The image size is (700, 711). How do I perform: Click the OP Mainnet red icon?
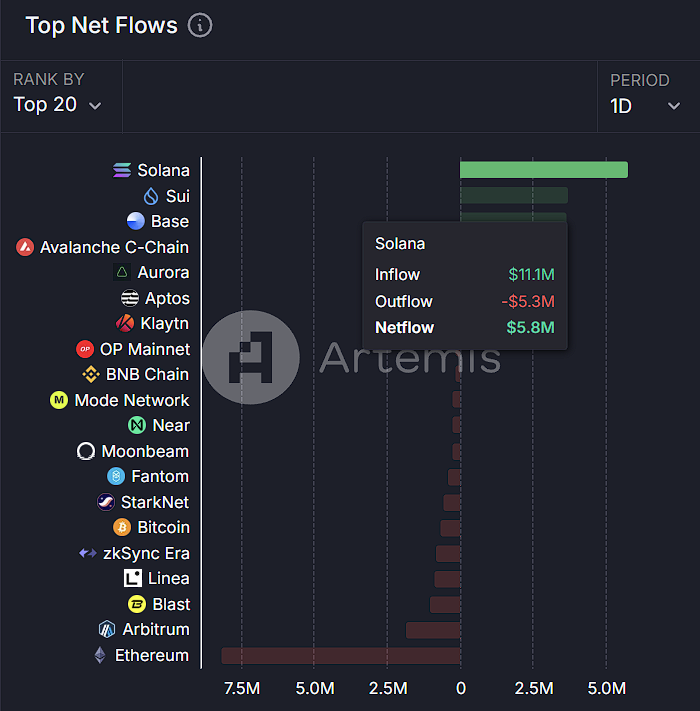point(85,349)
